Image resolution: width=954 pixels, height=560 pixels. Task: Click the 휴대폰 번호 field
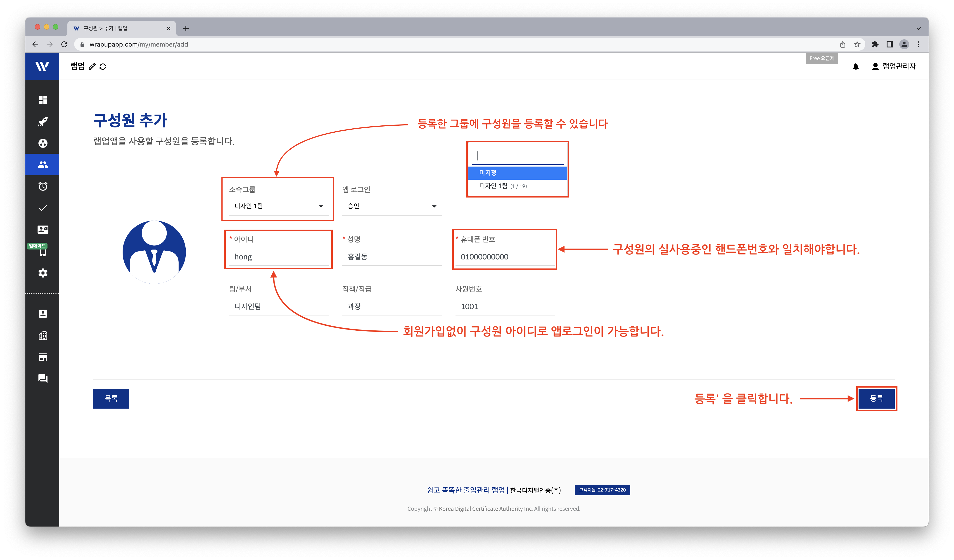coord(505,256)
